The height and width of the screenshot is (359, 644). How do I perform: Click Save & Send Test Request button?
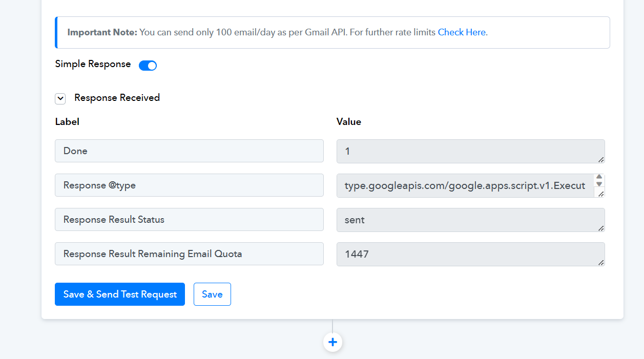point(120,294)
